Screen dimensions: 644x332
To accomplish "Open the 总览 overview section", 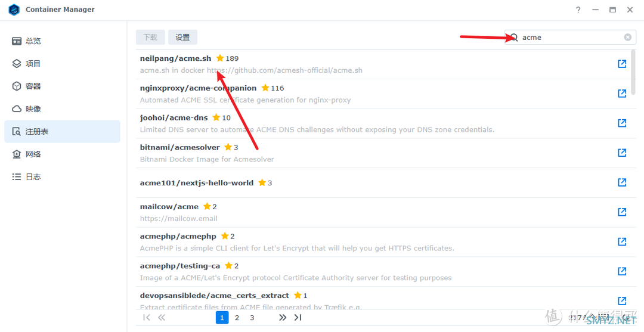I will click(62, 41).
